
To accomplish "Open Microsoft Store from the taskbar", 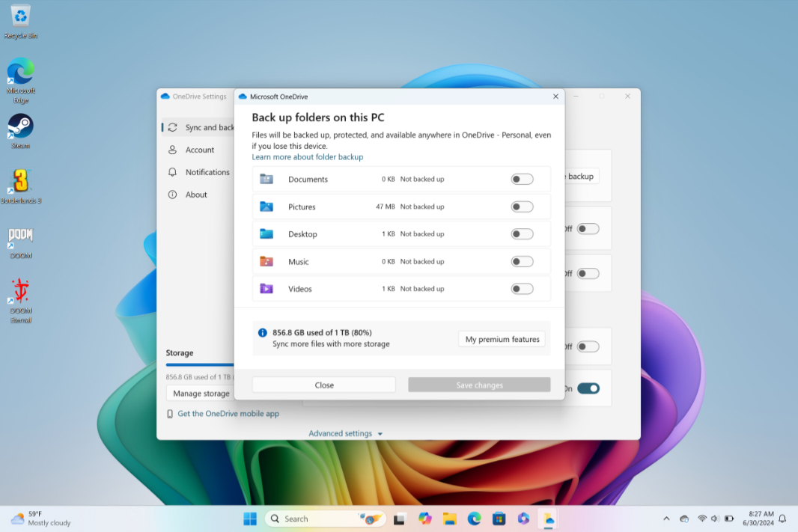I will point(499,519).
